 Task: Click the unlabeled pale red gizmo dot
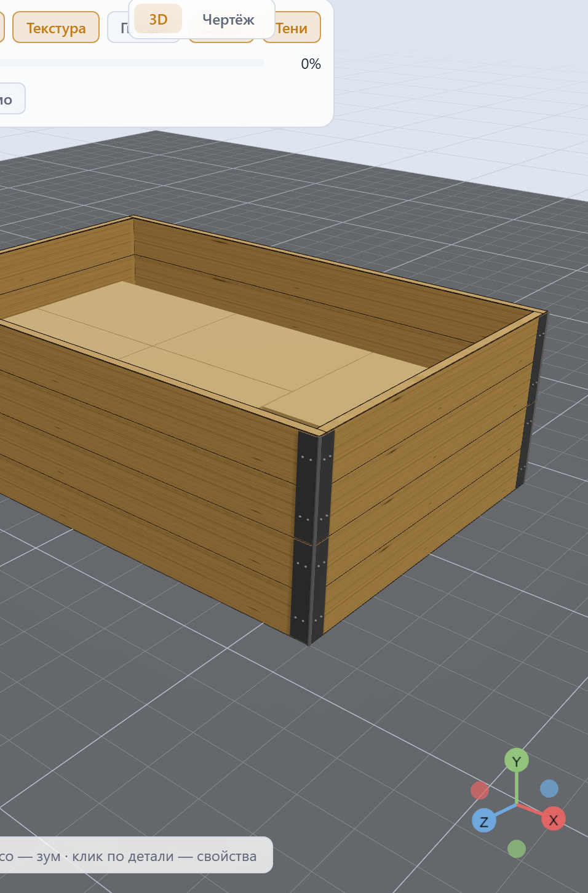point(480,790)
